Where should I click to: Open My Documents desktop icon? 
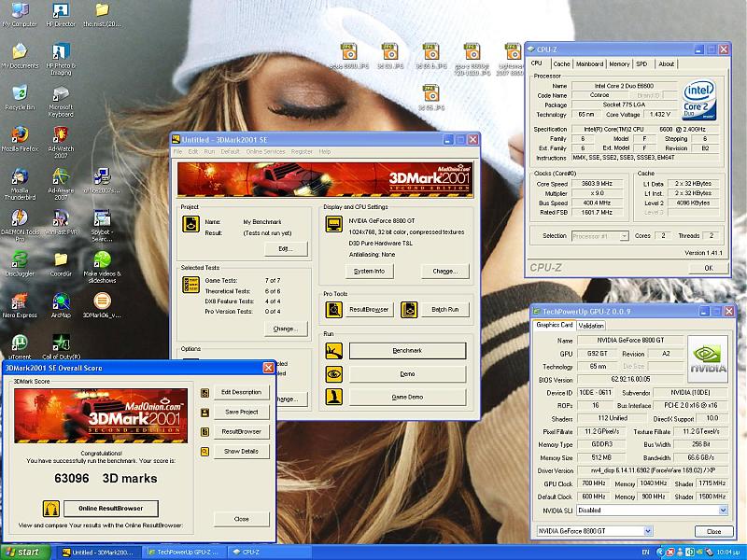coord(20,56)
